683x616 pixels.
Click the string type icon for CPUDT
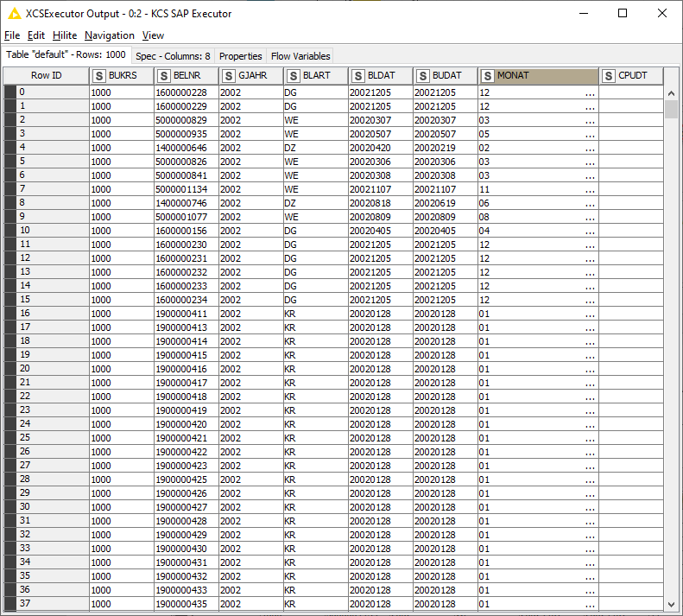pyautogui.click(x=609, y=76)
